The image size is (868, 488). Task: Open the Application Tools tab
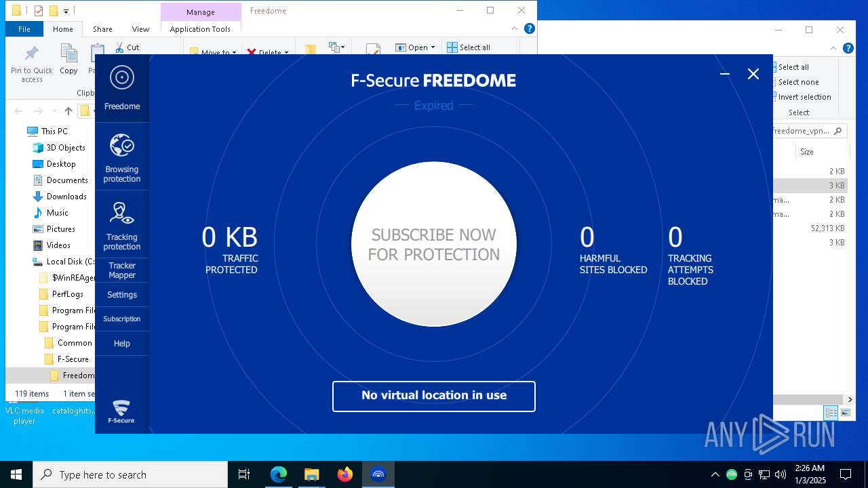(200, 29)
